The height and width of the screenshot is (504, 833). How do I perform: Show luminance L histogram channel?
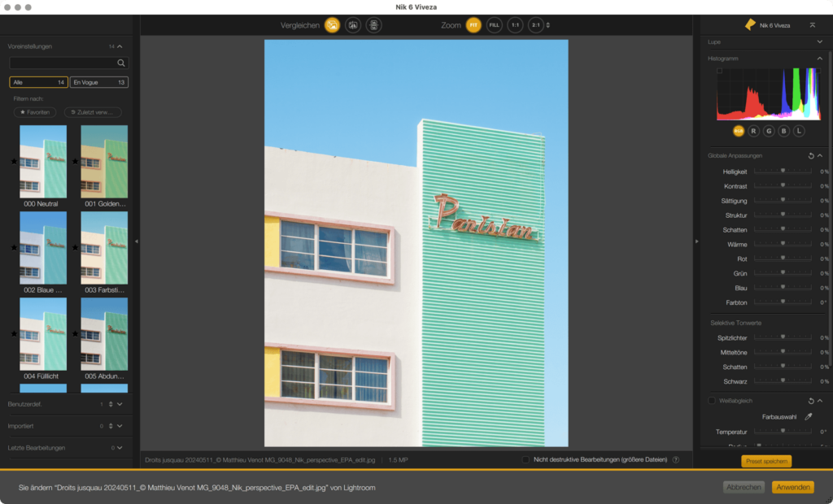[799, 131]
